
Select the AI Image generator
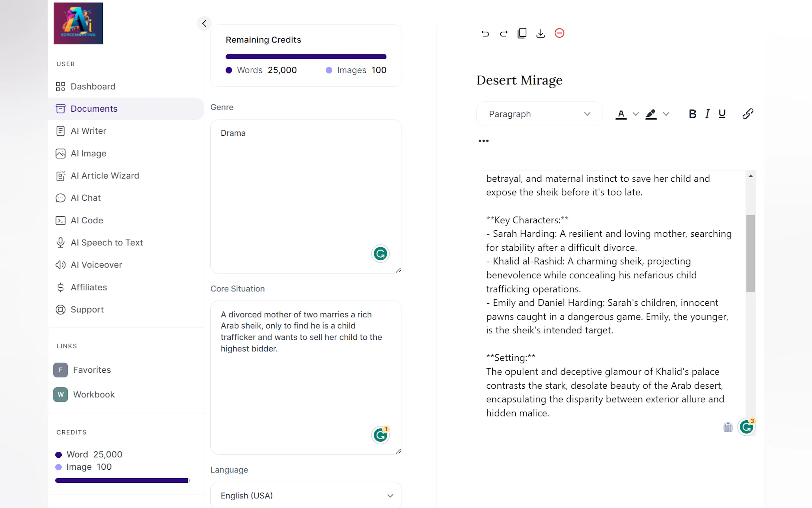[x=88, y=153]
